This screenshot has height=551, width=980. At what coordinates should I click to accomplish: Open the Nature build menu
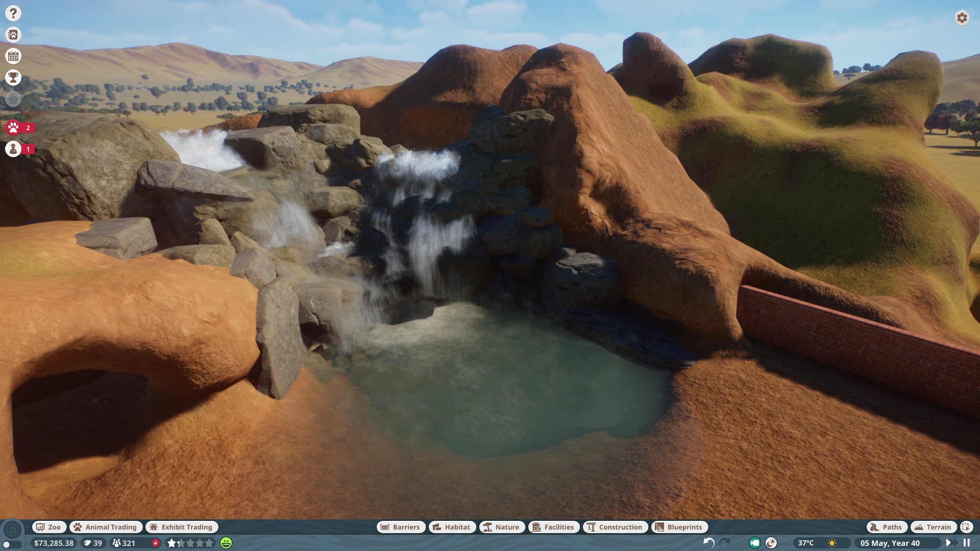502,527
